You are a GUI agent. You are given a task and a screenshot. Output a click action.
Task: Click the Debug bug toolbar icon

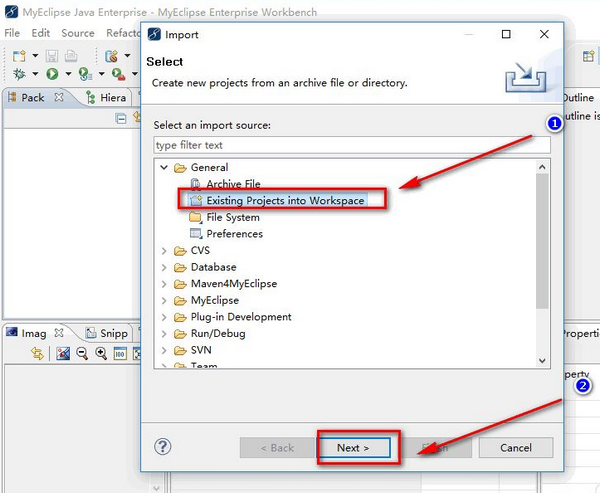coord(20,74)
